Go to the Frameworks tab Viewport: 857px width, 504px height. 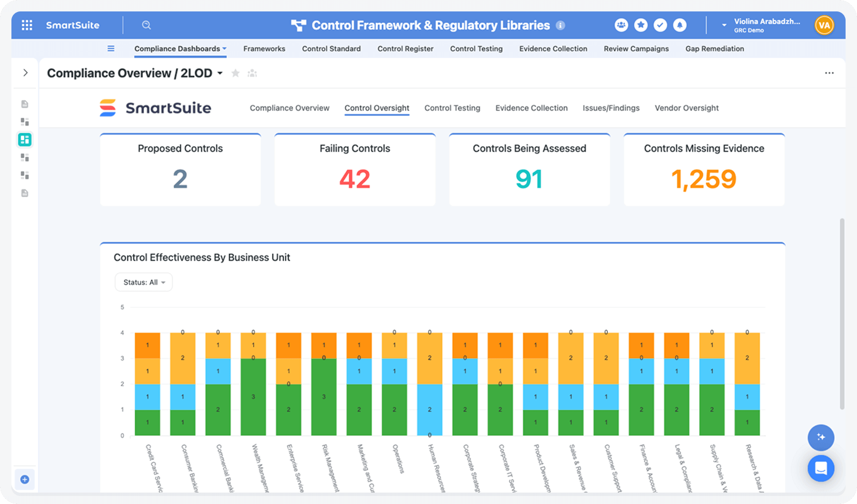pyautogui.click(x=264, y=49)
